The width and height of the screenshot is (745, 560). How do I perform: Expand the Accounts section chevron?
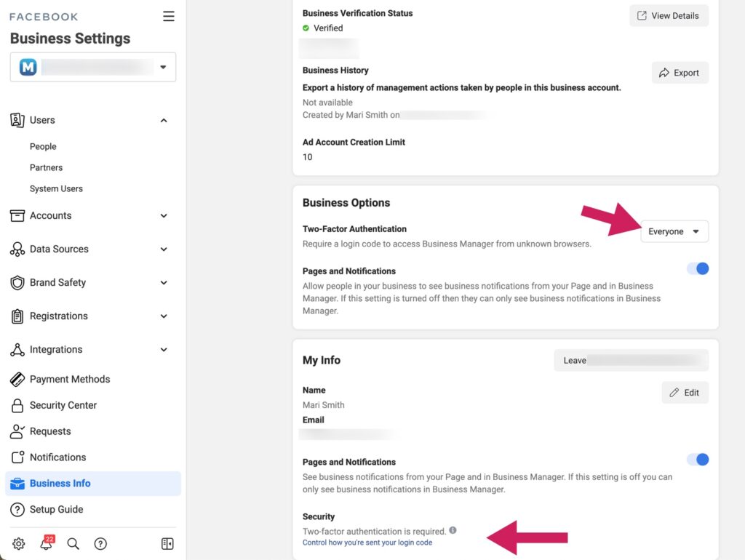(164, 216)
